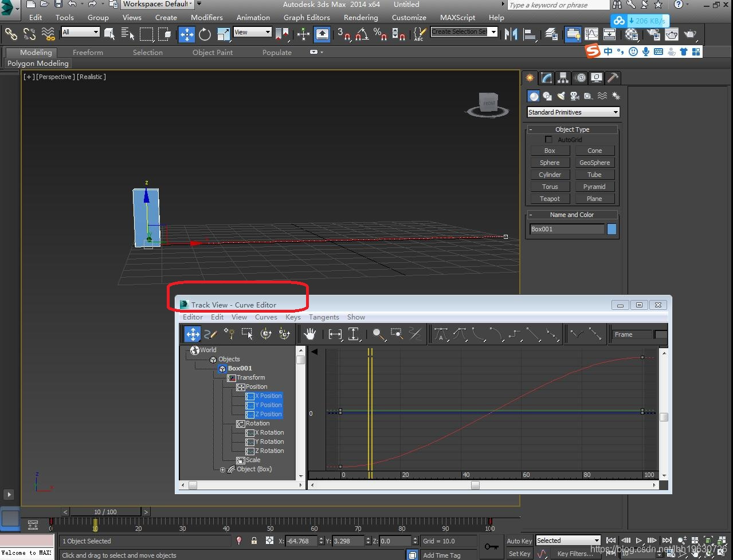Switch to the Motion panel tab
733x560 pixels.
pos(580,78)
